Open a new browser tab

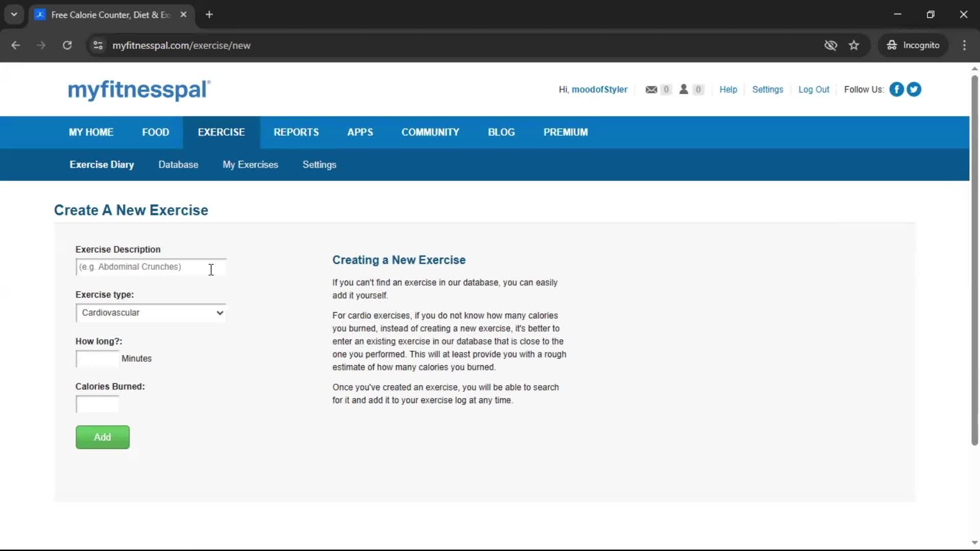pyautogui.click(x=209, y=14)
